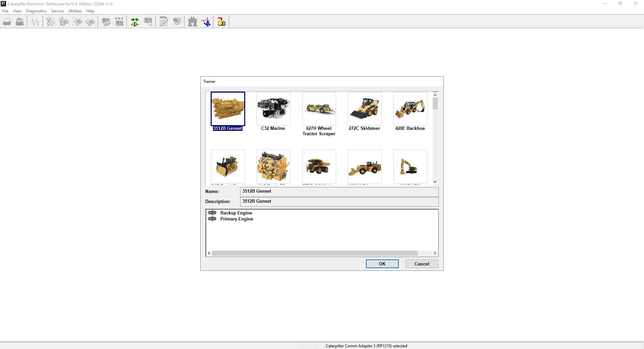Click the Description text field

[x=339, y=202]
